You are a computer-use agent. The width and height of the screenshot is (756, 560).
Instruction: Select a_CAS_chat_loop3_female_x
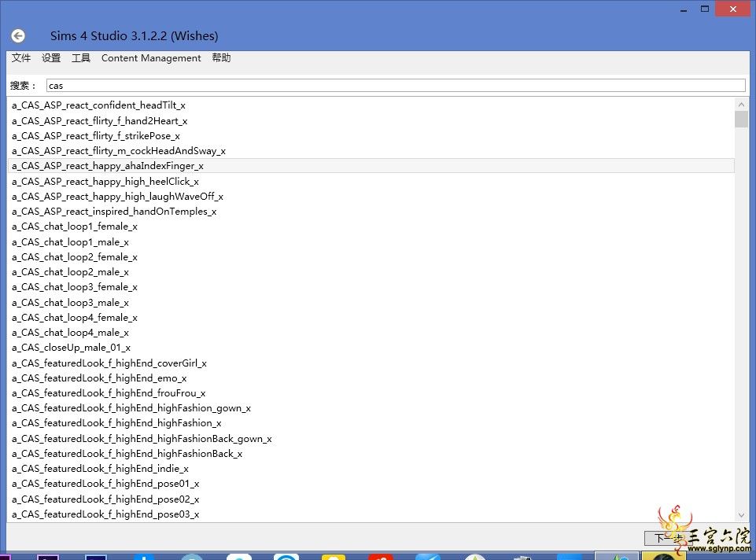tap(371, 287)
